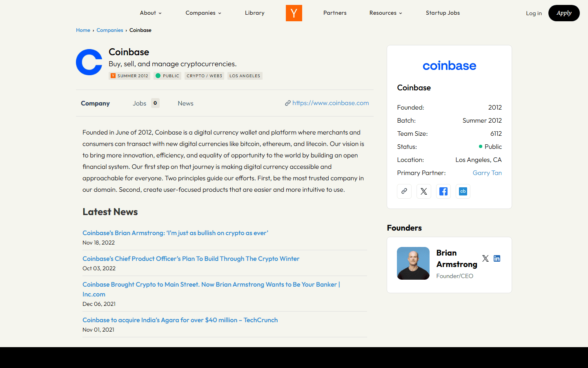Open Chief Product Officer's Crypto Winter article
This screenshot has width=588, height=368.
click(191, 259)
